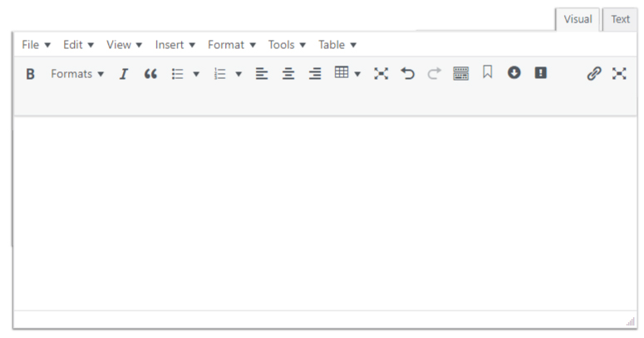Align text right
This screenshot has height=338, width=644.
click(315, 74)
